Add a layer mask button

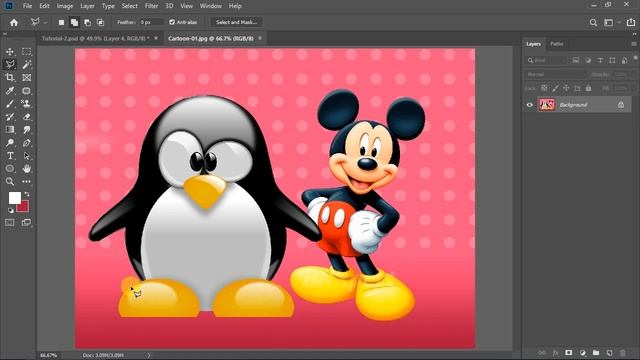click(569, 353)
